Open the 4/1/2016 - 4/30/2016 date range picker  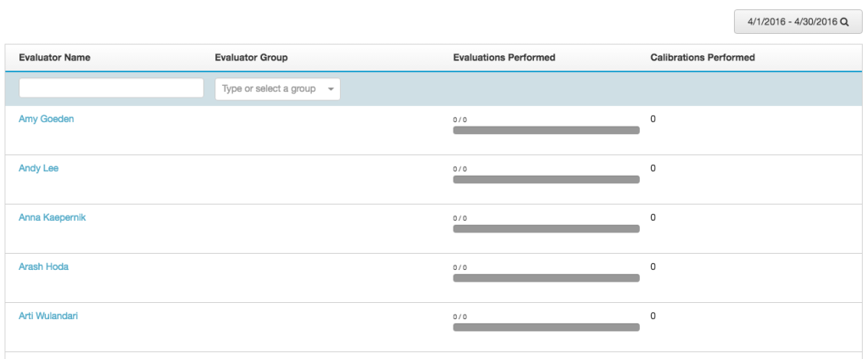point(798,22)
